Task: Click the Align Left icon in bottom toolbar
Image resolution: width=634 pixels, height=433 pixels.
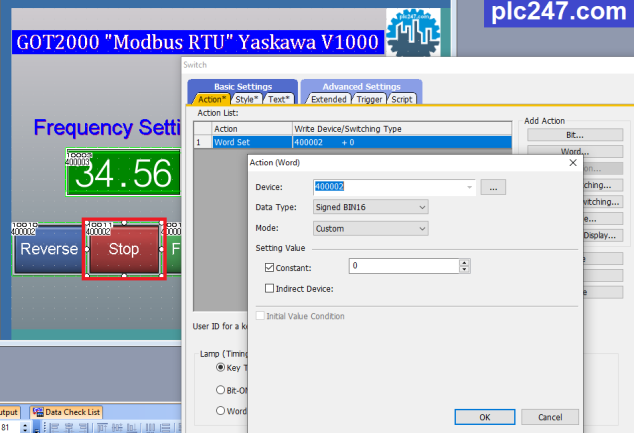Action: (55, 427)
